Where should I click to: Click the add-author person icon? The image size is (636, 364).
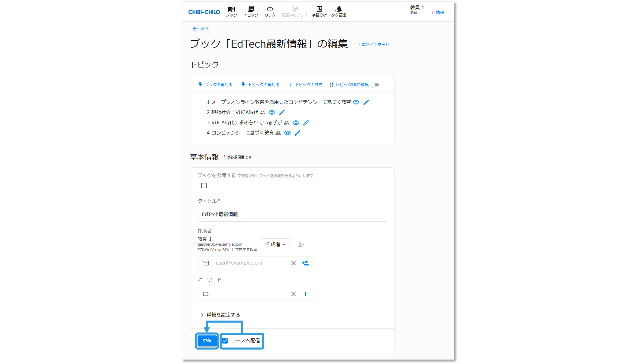coord(305,263)
